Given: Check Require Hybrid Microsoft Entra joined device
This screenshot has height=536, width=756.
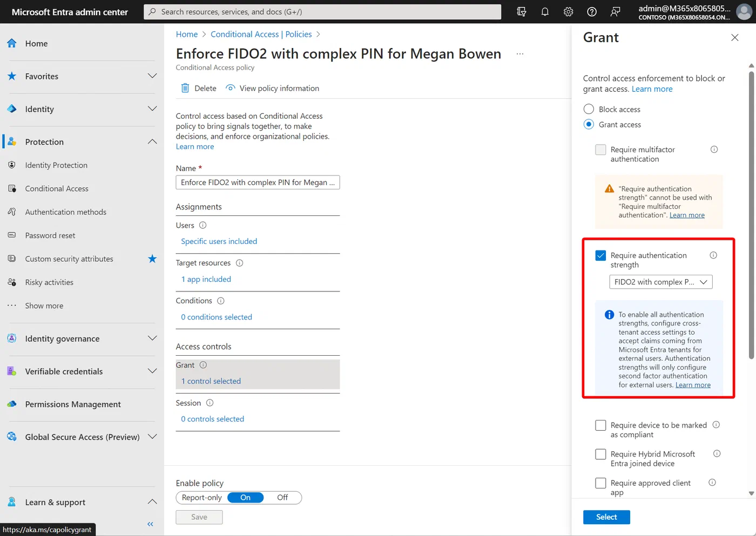Looking at the screenshot, I should coord(600,454).
